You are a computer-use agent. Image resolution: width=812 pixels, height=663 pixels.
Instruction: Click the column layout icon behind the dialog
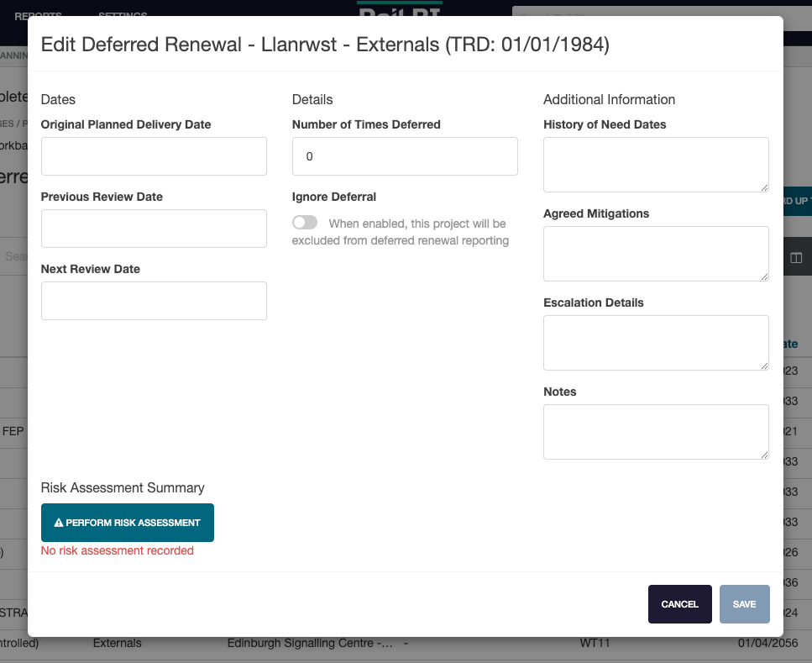pyautogui.click(x=796, y=258)
